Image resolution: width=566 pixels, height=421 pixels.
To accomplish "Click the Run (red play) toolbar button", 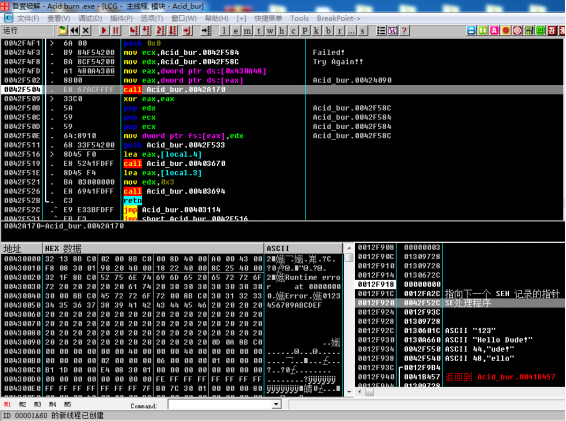I will (104, 31).
